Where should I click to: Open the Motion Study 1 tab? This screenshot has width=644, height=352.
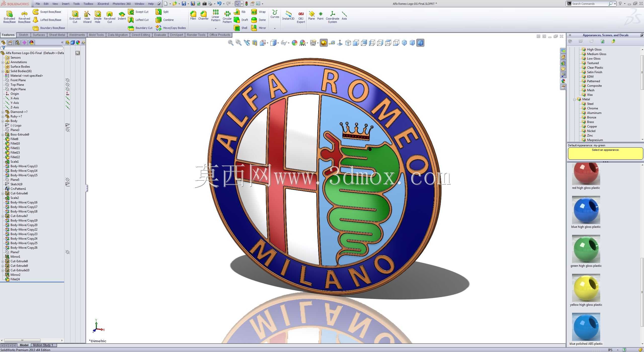[43, 345]
